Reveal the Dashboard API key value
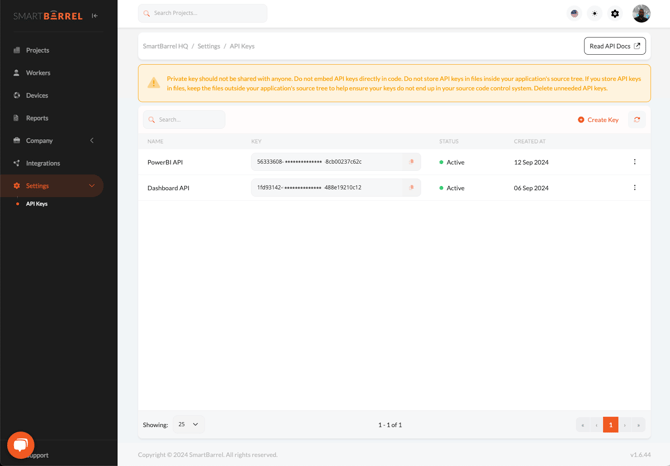This screenshot has height=466, width=670. (x=411, y=188)
